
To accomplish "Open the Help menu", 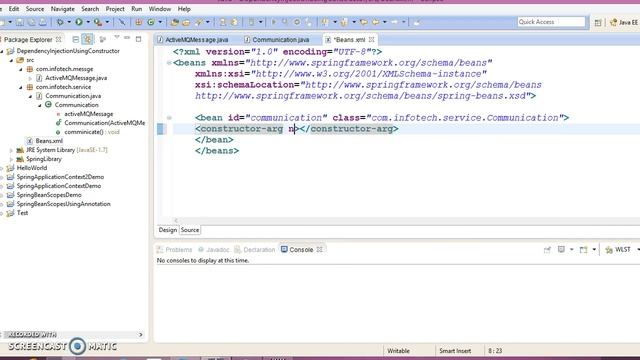I will [184, 9].
